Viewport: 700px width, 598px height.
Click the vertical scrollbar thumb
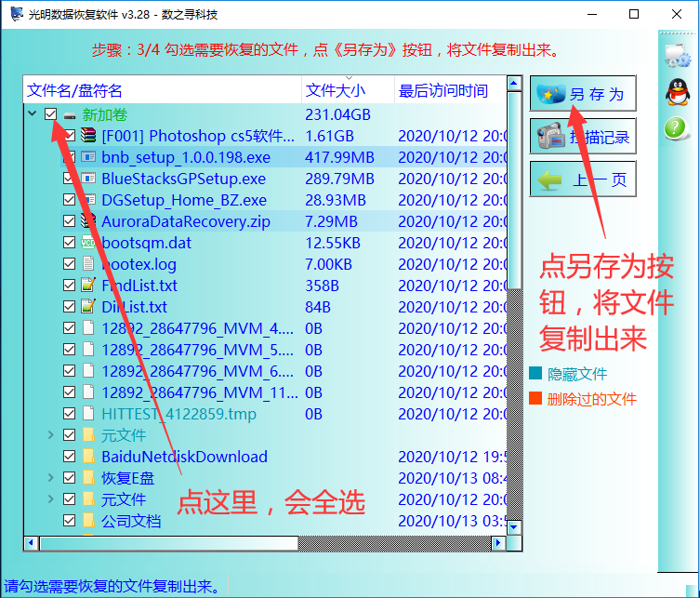coord(514,191)
